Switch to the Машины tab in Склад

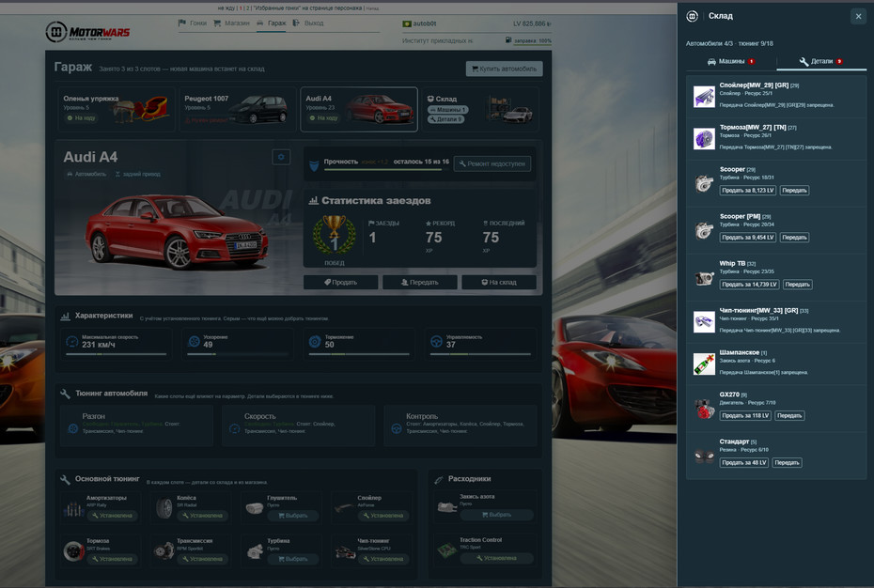731,61
